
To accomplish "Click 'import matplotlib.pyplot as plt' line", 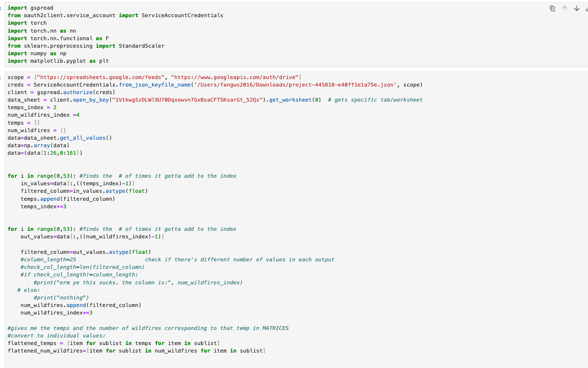I will click(x=58, y=61).
